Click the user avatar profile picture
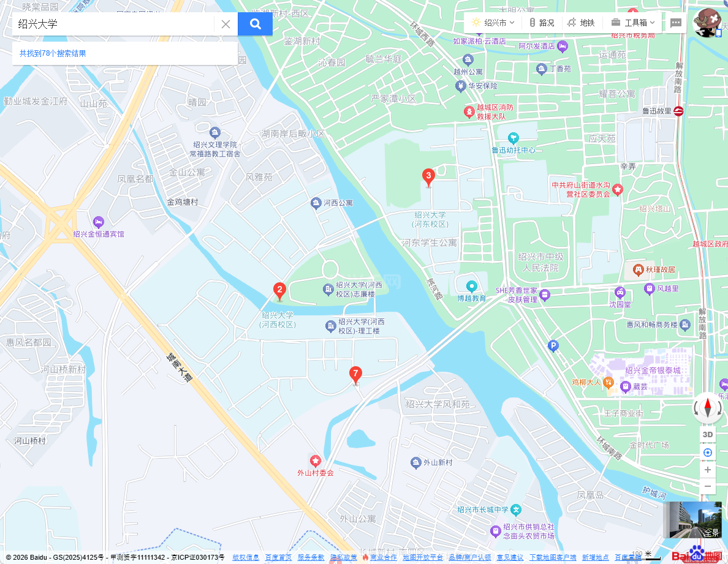This screenshot has width=728, height=564. 707,23
